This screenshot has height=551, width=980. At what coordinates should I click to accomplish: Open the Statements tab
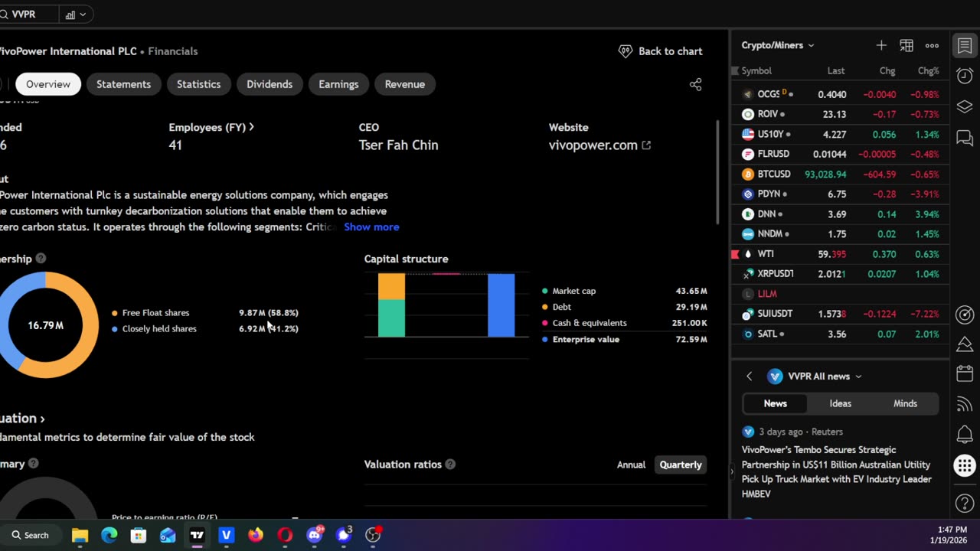pos(123,84)
